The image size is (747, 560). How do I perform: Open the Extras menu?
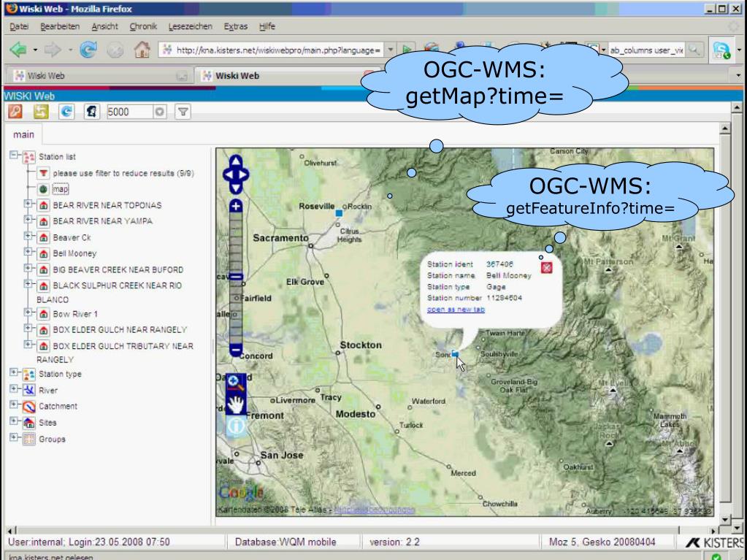(x=236, y=26)
